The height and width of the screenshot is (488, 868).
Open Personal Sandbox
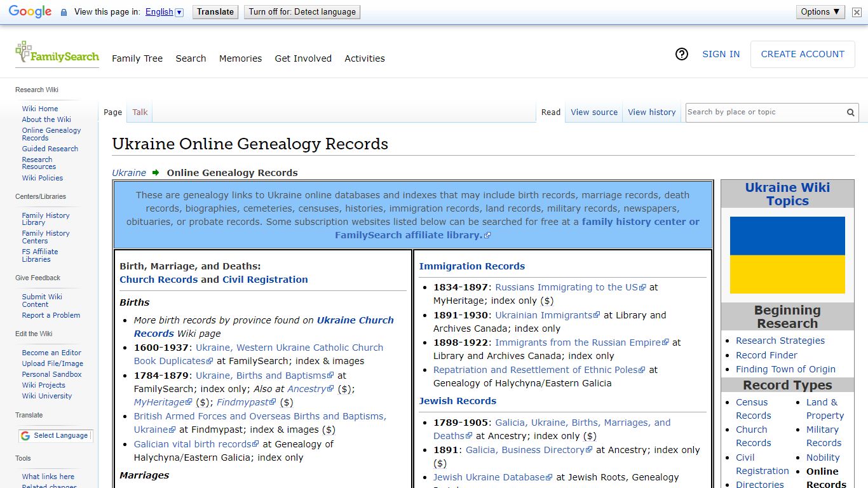[x=51, y=374]
